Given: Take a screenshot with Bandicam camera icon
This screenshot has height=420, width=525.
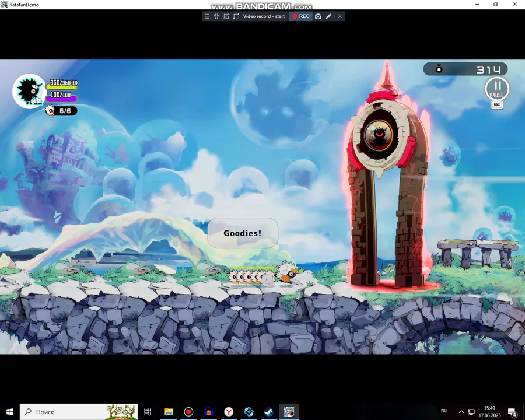Looking at the screenshot, I should tap(318, 16).
